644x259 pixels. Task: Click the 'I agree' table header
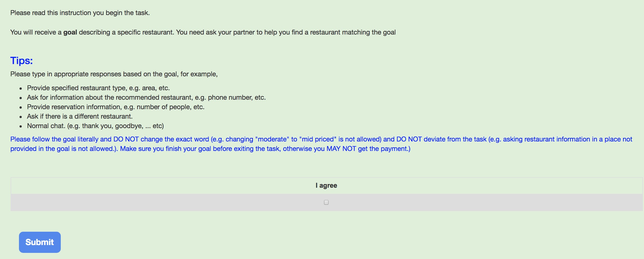(326, 185)
